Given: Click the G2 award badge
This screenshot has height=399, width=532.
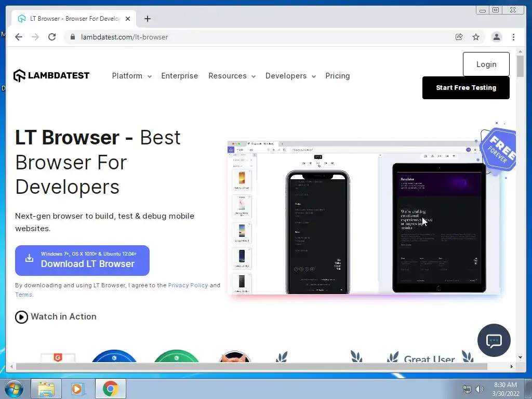Looking at the screenshot, I should pyautogui.click(x=58, y=357).
